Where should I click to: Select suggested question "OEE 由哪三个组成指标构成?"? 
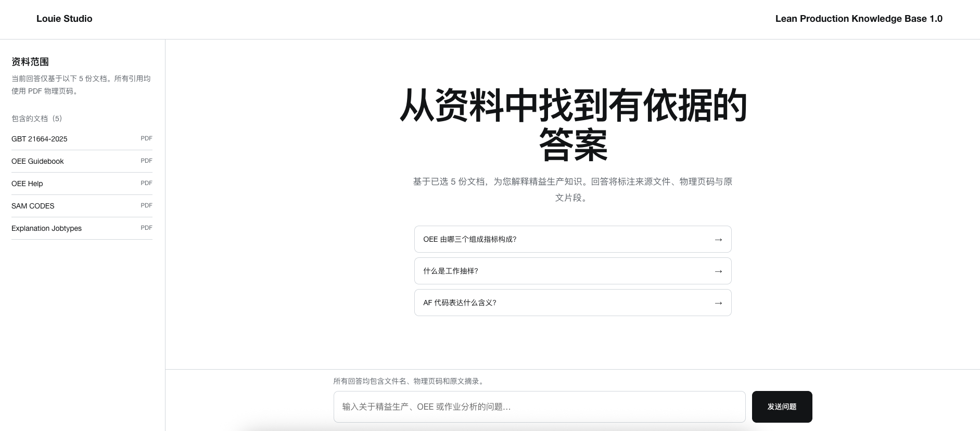click(572, 239)
